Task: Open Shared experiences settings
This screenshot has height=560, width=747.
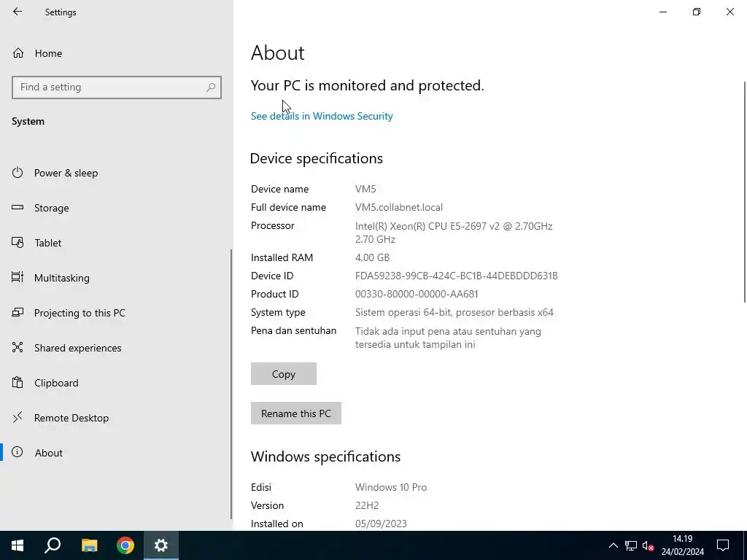Action: pyautogui.click(x=117, y=348)
